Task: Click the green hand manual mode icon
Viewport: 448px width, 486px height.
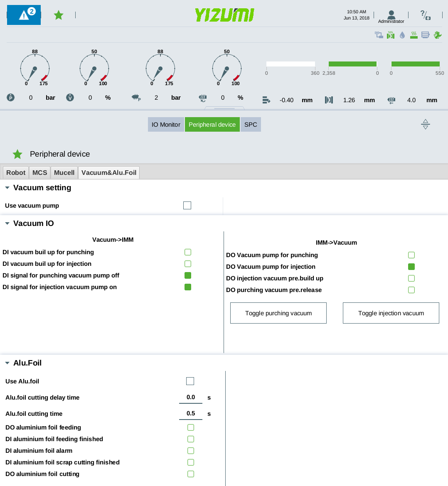Action: pos(437,35)
